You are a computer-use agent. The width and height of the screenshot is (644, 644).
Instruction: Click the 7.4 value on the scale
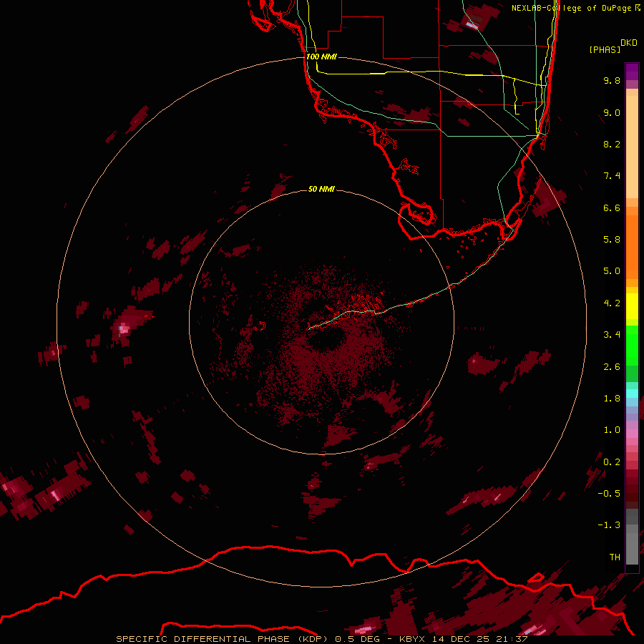point(612,176)
